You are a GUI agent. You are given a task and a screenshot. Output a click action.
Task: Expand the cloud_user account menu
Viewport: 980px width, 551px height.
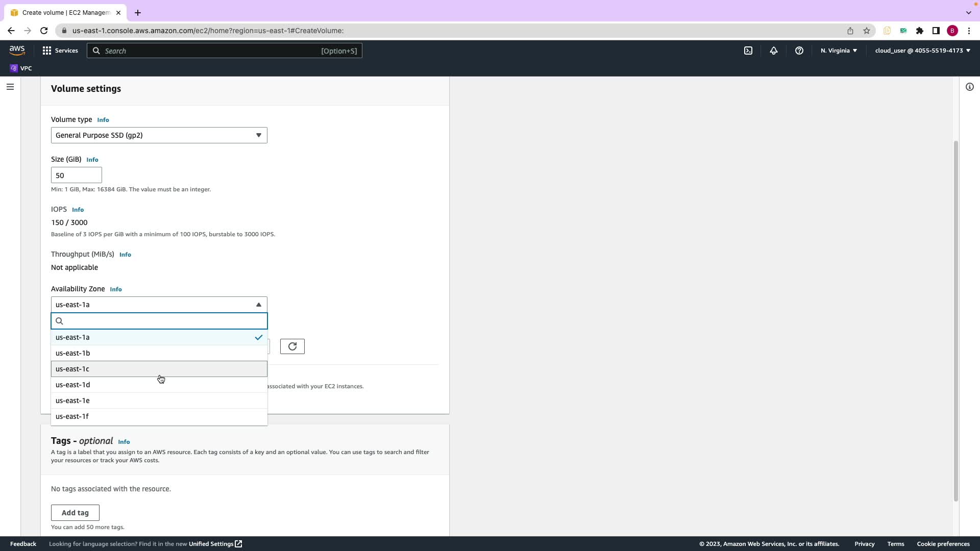click(922, 51)
